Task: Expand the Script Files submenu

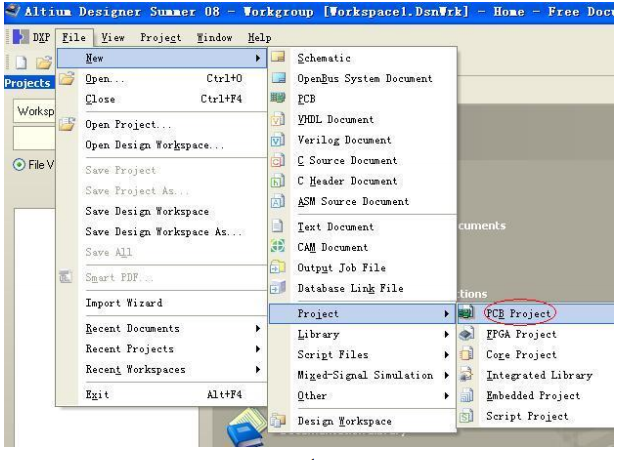Action: pos(447,355)
